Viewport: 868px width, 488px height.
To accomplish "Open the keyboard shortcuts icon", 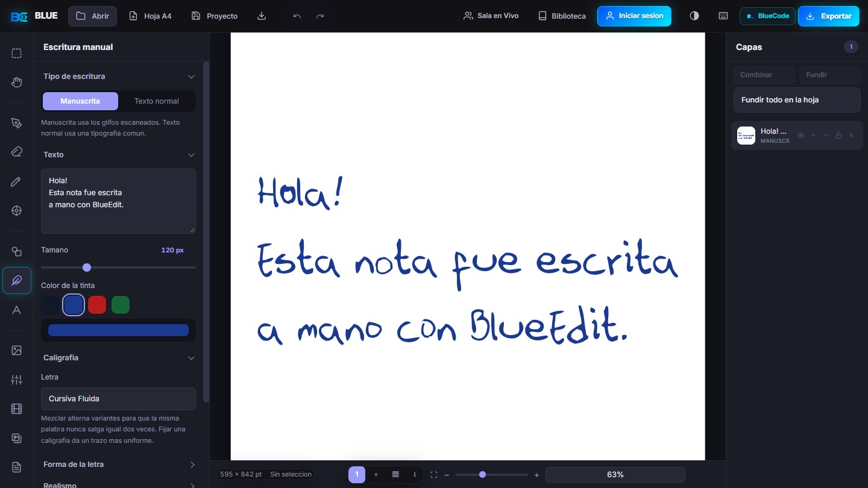I will (x=723, y=16).
